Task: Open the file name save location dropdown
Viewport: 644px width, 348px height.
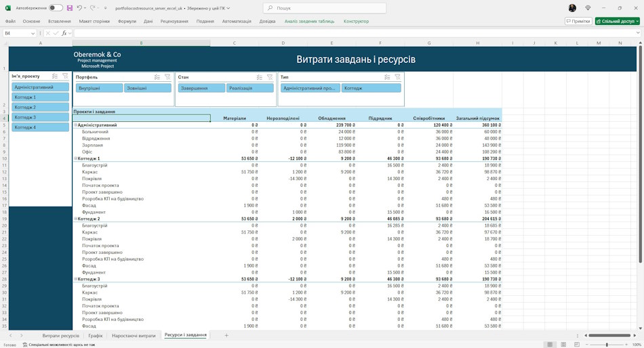Action: click(x=228, y=8)
